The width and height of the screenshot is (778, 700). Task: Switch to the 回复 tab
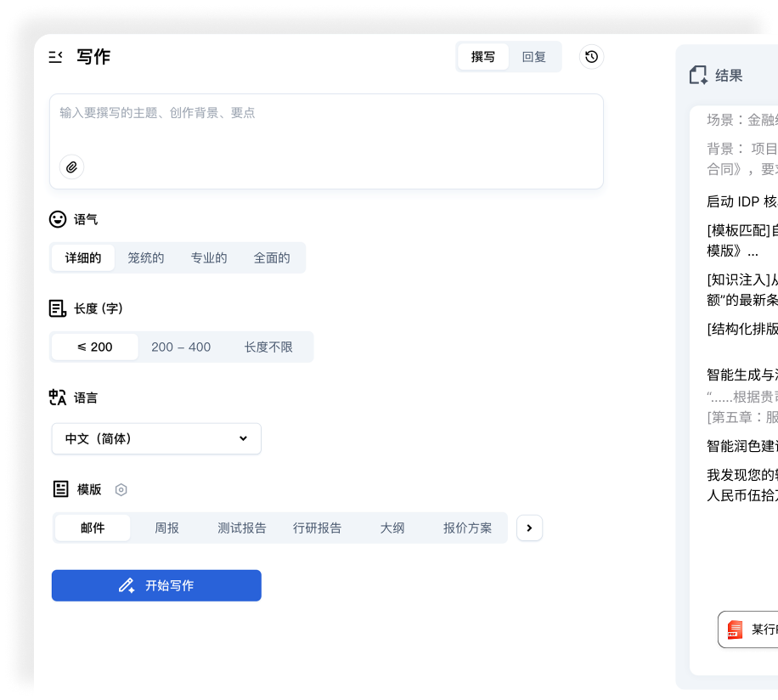click(534, 57)
